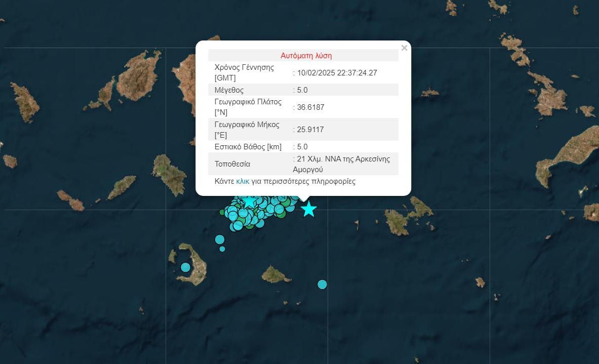The width and height of the screenshot is (599, 364).
Task: Click the 'κλικ' link for more information
Action: tap(243, 181)
